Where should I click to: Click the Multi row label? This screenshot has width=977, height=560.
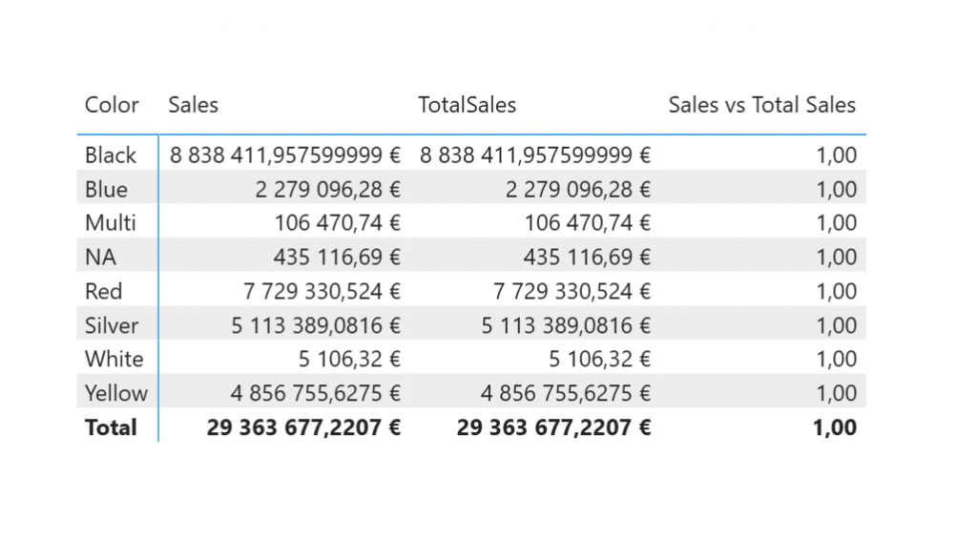[111, 223]
